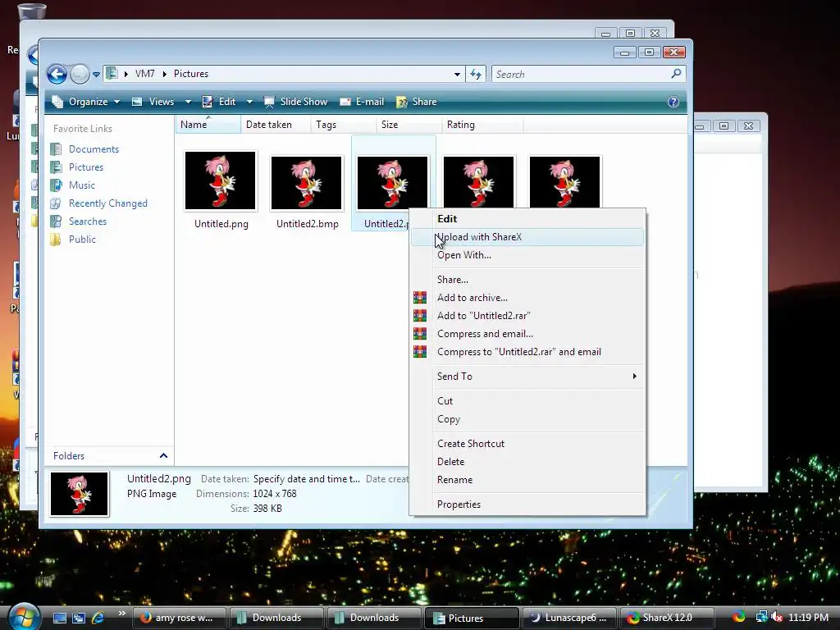
Task: Choose Compress to "Untitled2.rar" and email
Action: 527,352
